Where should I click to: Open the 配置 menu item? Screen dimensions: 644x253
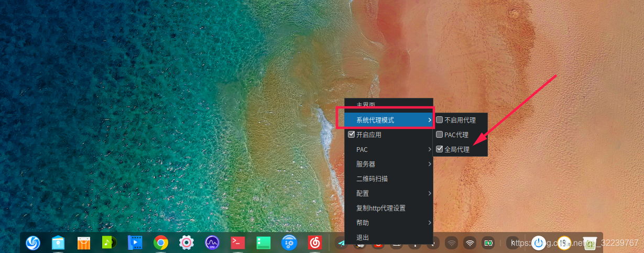389,193
